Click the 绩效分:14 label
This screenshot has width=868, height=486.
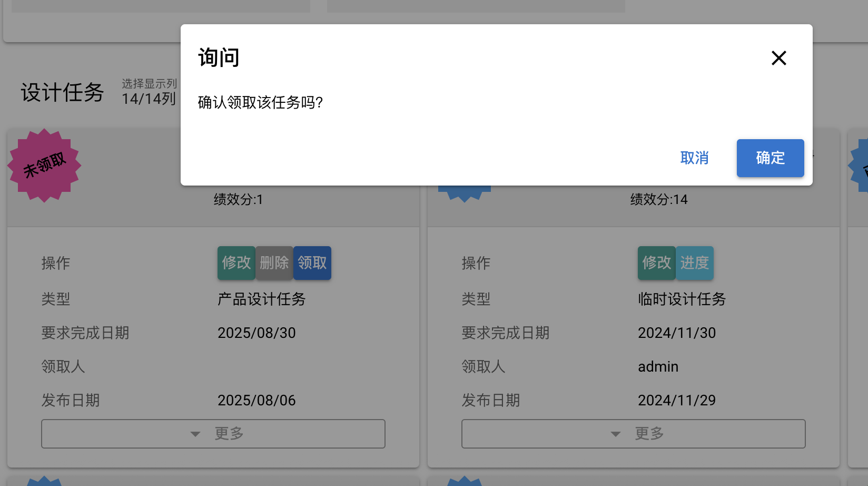(659, 199)
